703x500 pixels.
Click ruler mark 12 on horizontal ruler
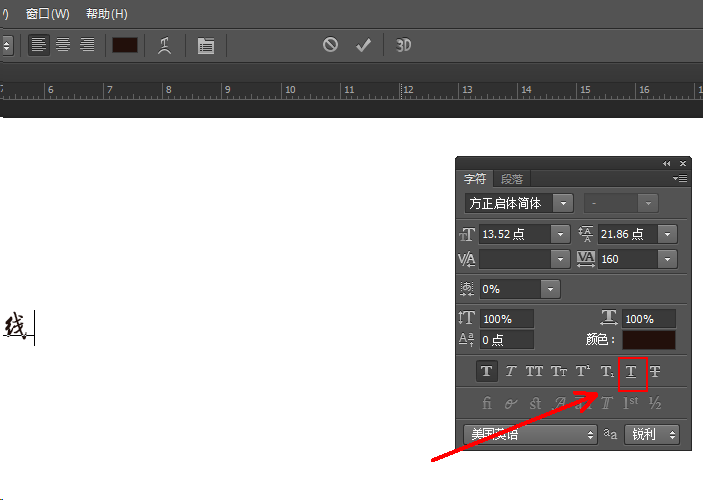(408, 90)
